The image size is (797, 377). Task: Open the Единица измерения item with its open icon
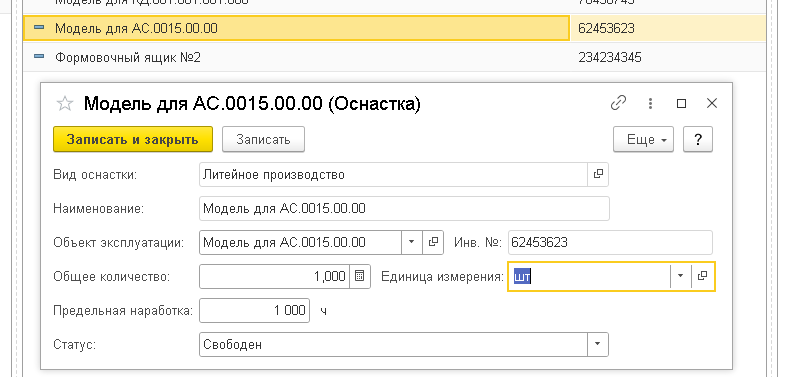[x=702, y=276]
